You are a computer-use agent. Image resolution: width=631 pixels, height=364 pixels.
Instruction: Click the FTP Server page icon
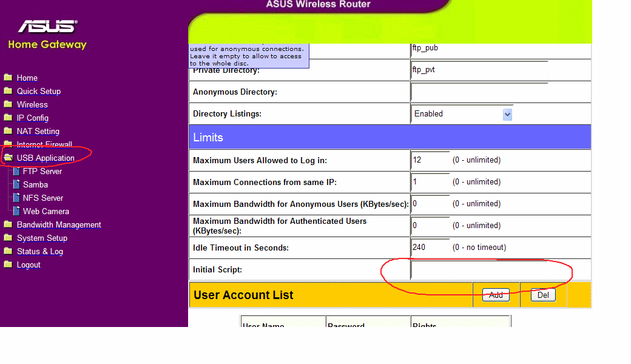pos(16,171)
